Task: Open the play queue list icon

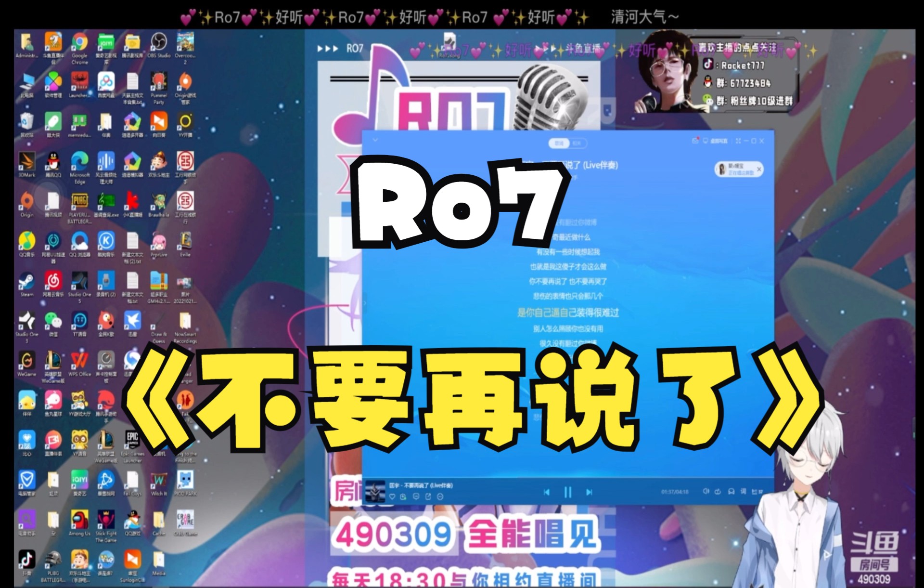Action: coord(757,491)
